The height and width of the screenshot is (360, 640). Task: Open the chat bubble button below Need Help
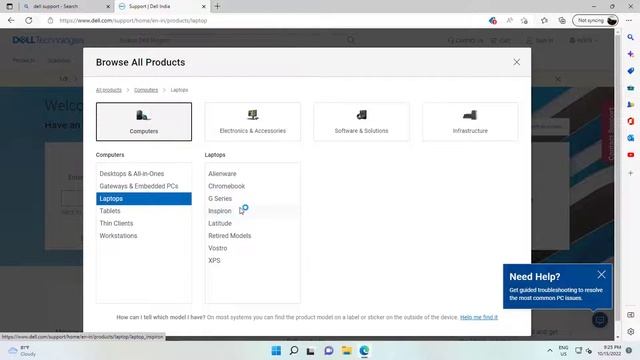coord(600,320)
